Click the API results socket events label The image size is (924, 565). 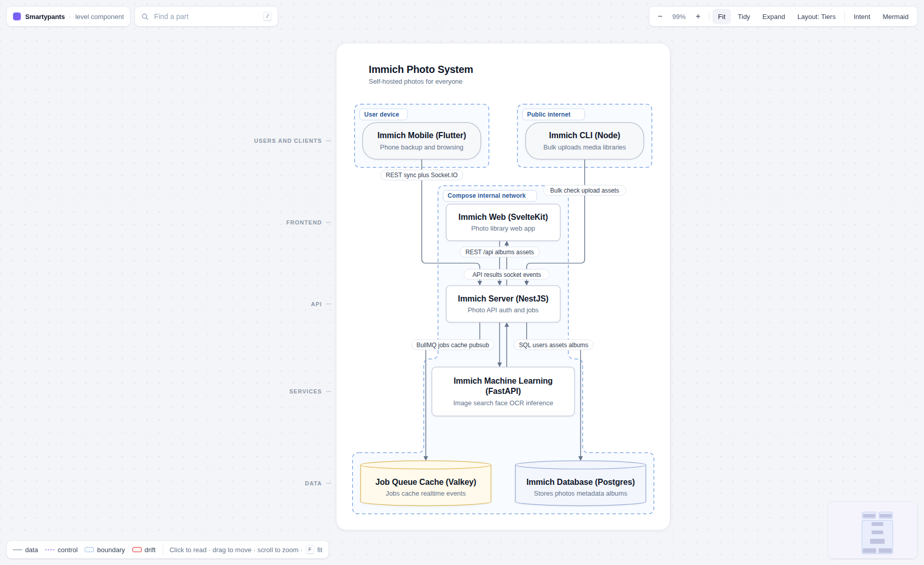507,275
